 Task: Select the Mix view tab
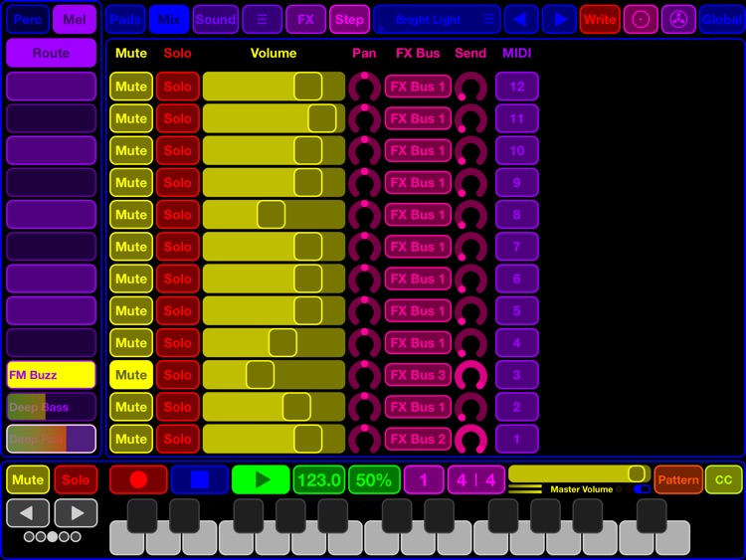pyautogui.click(x=169, y=20)
